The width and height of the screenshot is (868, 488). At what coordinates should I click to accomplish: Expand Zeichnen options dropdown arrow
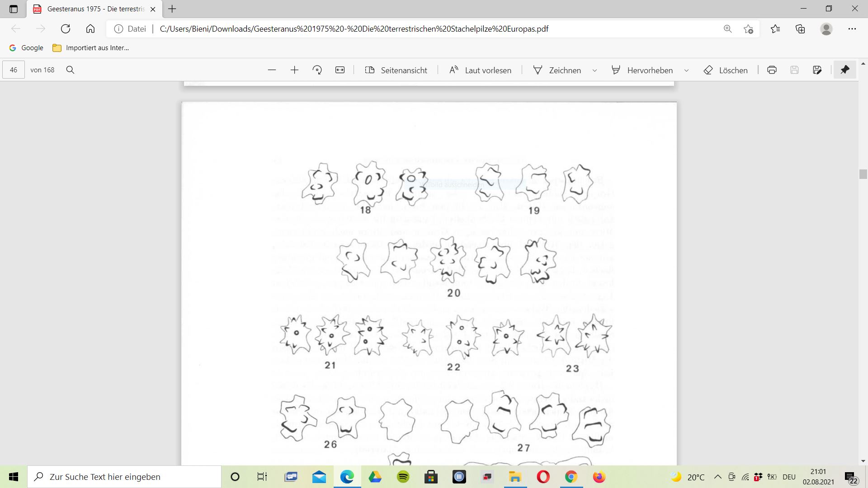[594, 70]
